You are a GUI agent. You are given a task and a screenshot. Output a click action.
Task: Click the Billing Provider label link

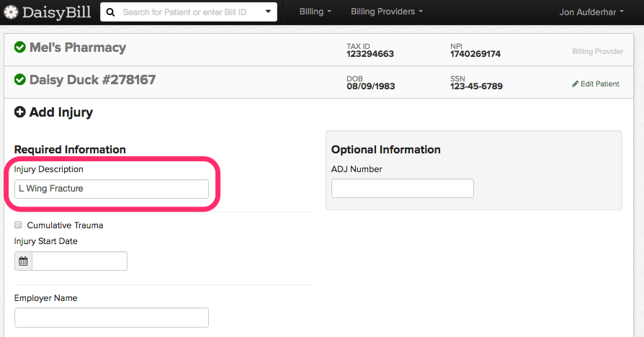click(x=598, y=51)
